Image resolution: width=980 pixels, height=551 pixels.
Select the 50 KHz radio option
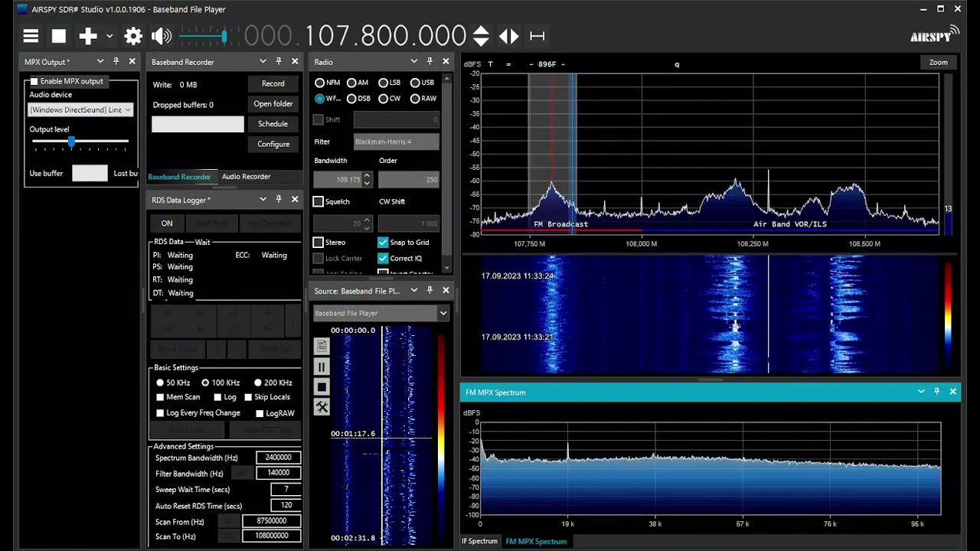(160, 383)
